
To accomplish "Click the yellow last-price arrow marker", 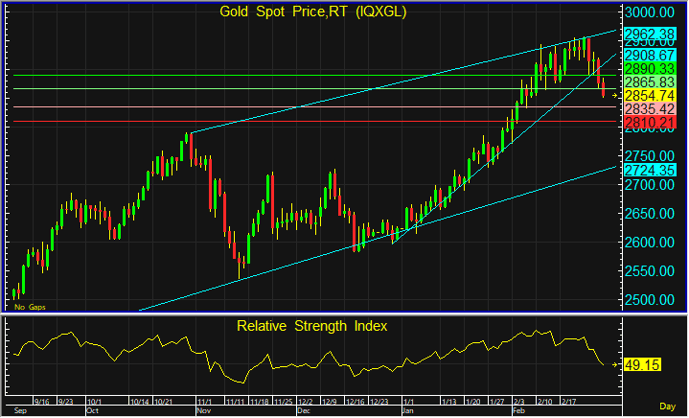I will pos(615,94).
